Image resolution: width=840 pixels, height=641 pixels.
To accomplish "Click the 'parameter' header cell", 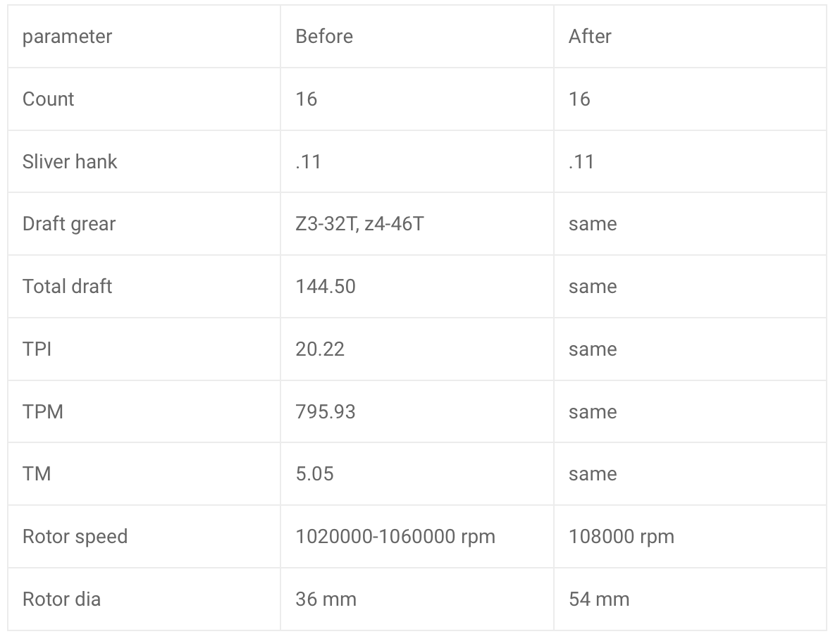I will [x=144, y=37].
